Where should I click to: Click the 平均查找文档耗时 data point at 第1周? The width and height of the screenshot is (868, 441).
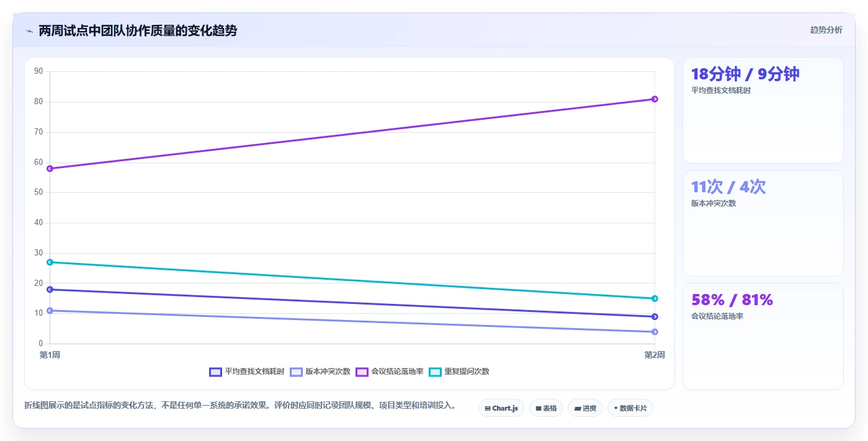click(x=50, y=290)
